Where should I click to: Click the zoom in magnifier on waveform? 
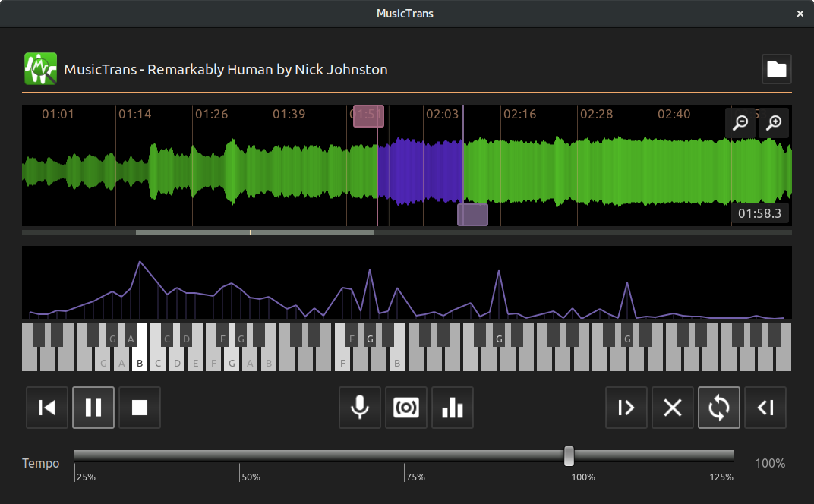[x=774, y=123]
